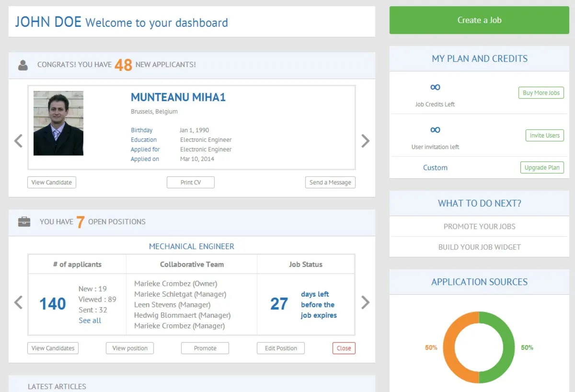The height and width of the screenshot is (392, 575).
Task: Show the next applicant with right arrow
Action: click(x=365, y=141)
